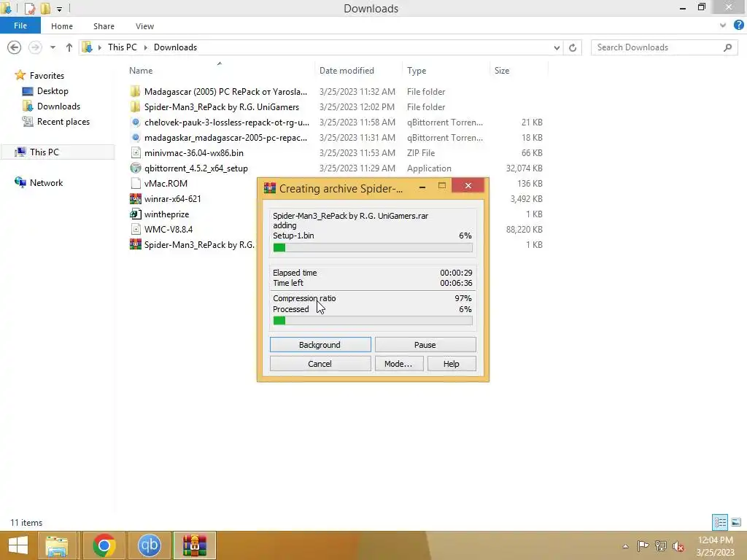Select Favorites in the navigation pane
Screen dimensions: 747x560
(47, 75)
